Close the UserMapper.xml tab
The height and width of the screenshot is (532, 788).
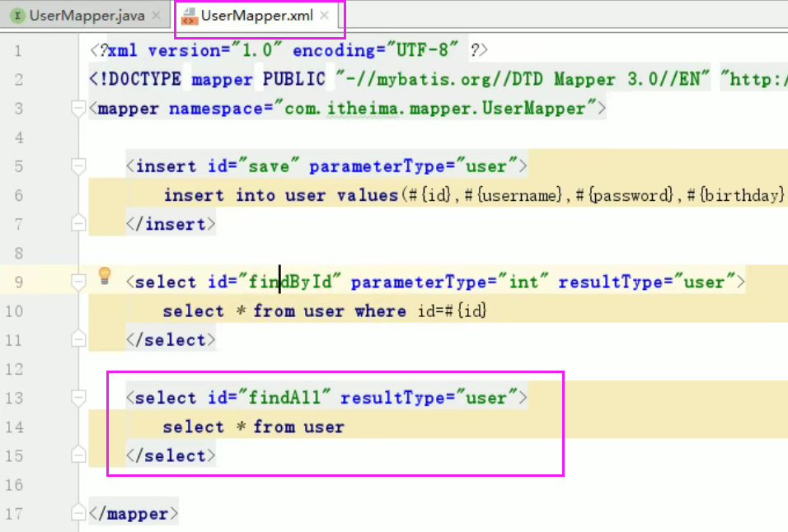pyautogui.click(x=325, y=16)
